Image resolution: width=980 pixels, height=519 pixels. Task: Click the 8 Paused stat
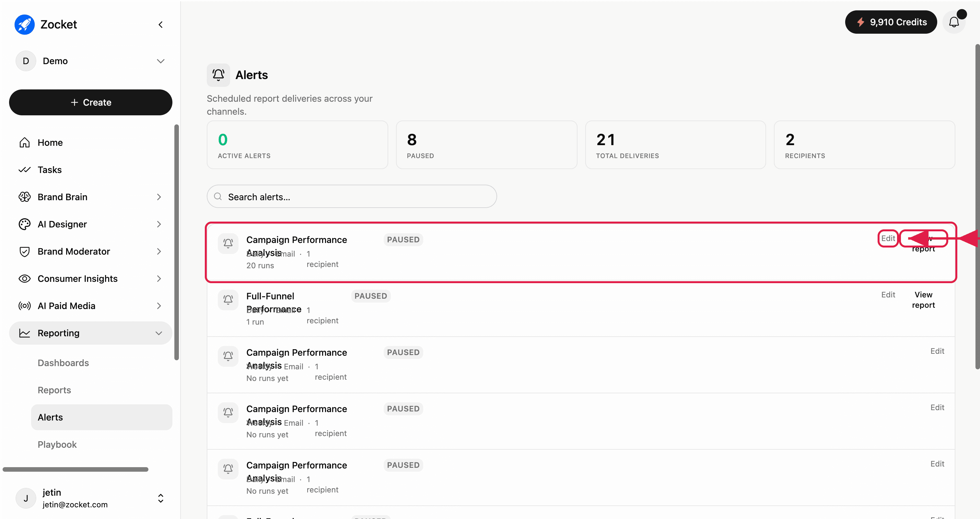[x=486, y=145]
